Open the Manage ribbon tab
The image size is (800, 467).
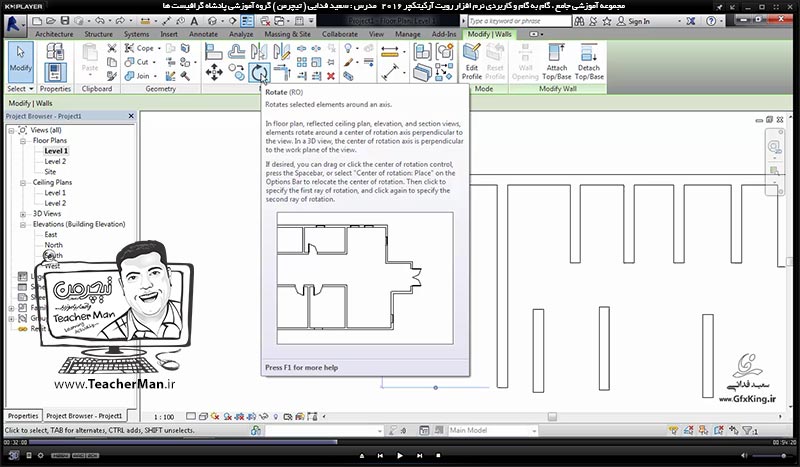coord(408,34)
